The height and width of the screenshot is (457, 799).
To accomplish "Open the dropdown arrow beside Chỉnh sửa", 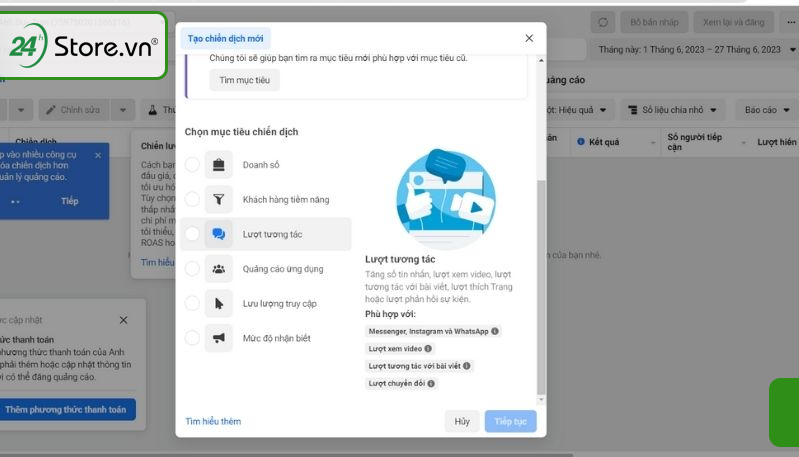I will tap(123, 110).
